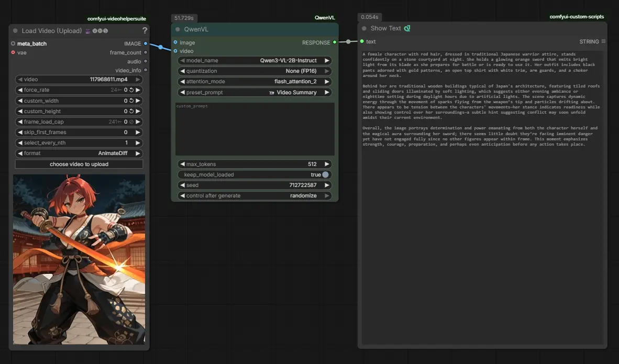Reset force_rate using its circular arrow icon
This screenshot has width=619, height=364.
coord(132,90)
